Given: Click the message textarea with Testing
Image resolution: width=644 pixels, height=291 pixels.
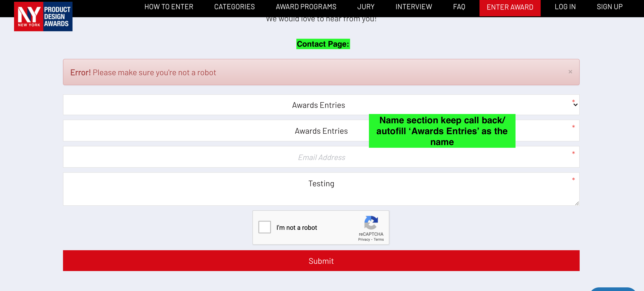Looking at the screenshot, I should tap(321, 189).
